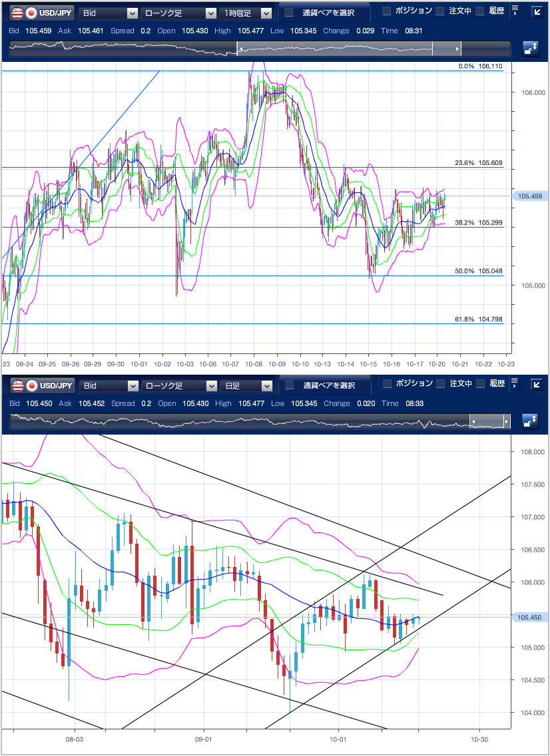Toggle the 注文中 checkbox on the top chart
Viewport: 550px width, 756px height.
tap(440, 11)
